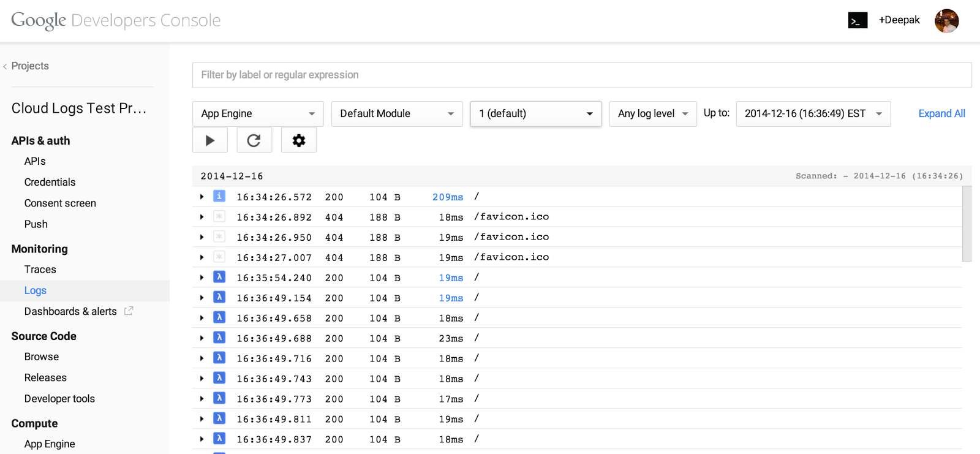Image resolution: width=980 pixels, height=454 pixels.
Task: Click lambda icon on 16:36:49.743 entry
Action: (x=219, y=378)
